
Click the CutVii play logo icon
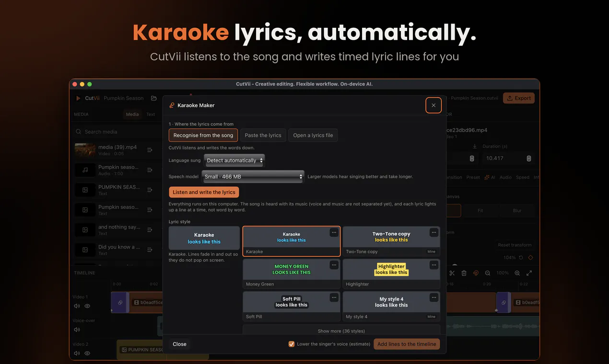coord(78,98)
